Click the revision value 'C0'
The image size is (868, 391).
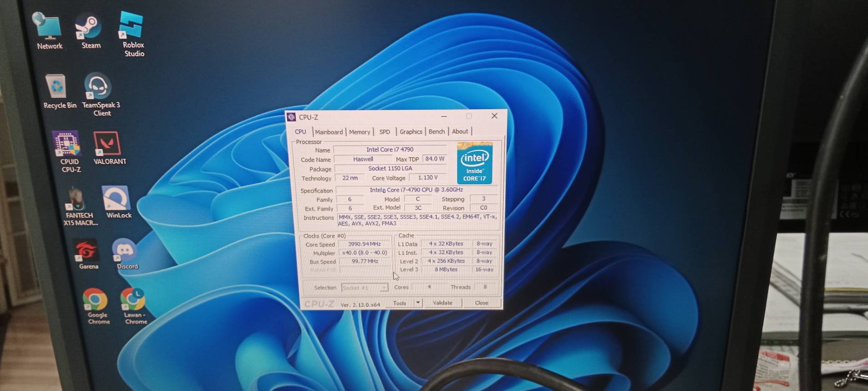click(x=483, y=207)
